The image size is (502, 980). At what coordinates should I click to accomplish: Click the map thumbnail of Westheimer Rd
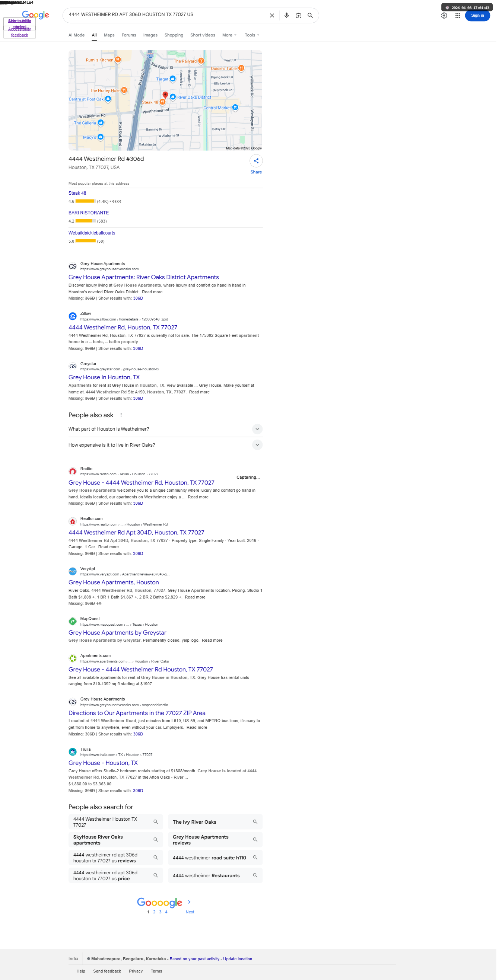tap(165, 100)
